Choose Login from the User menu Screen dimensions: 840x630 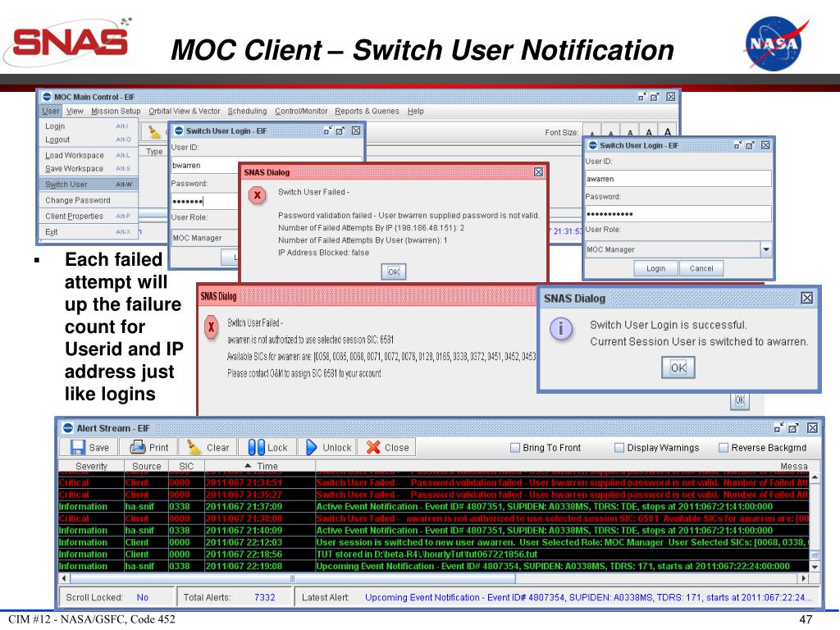(89, 126)
